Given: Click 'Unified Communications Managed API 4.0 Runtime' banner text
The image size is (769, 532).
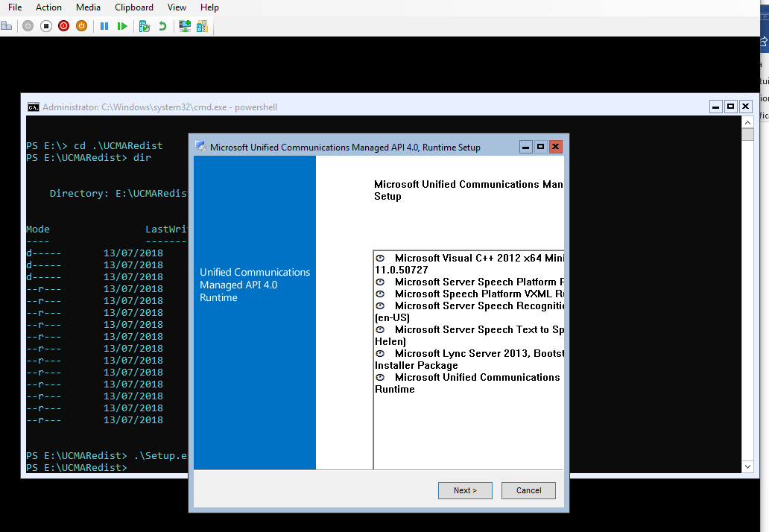Looking at the screenshot, I should coord(255,285).
